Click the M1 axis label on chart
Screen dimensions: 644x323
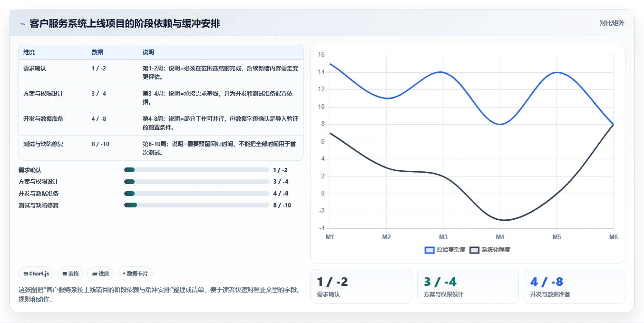coord(330,237)
